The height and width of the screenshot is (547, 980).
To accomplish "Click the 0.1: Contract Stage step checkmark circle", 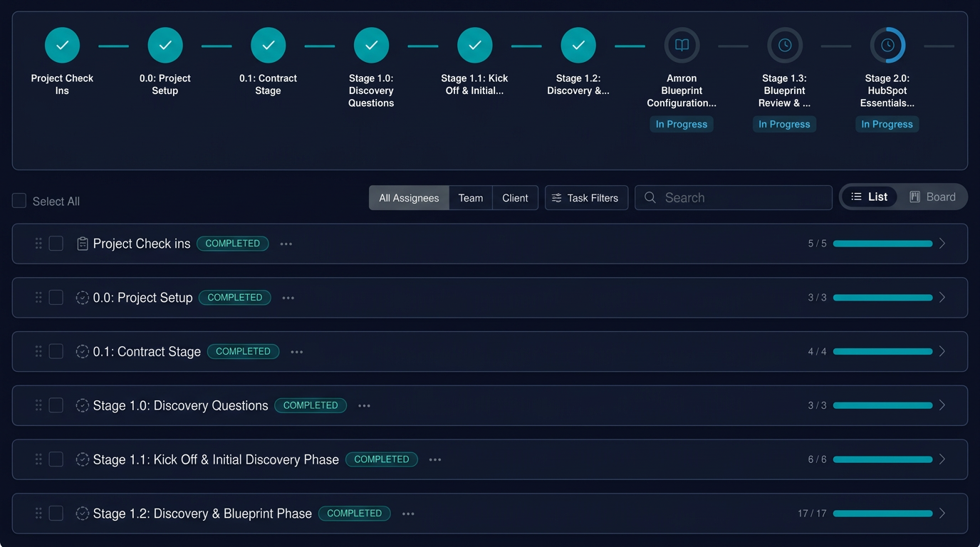I will [269, 46].
